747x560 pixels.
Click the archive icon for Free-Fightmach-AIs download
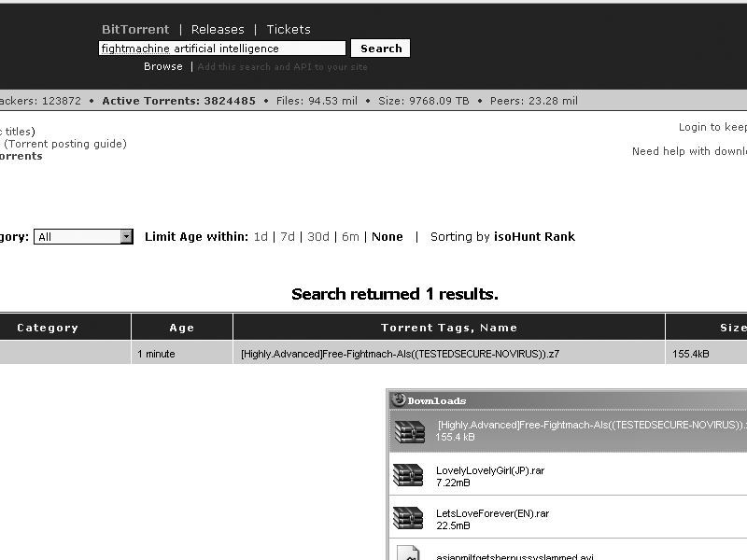[x=408, y=430]
